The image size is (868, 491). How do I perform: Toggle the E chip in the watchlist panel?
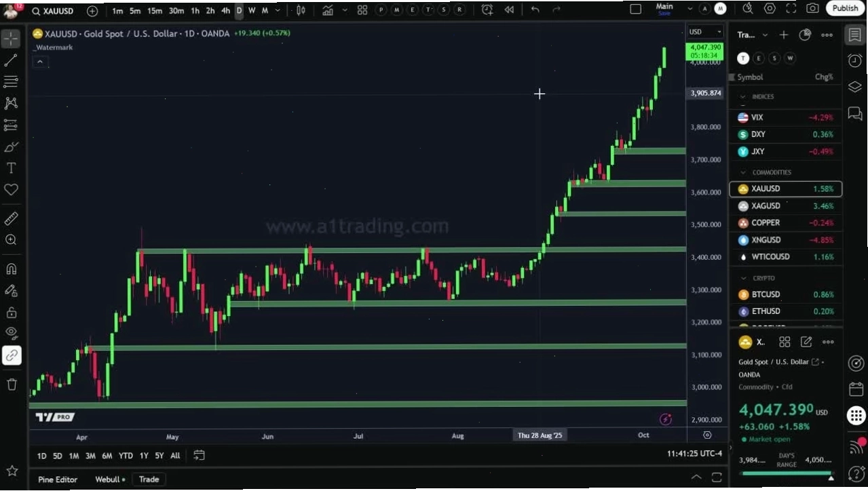(x=759, y=58)
